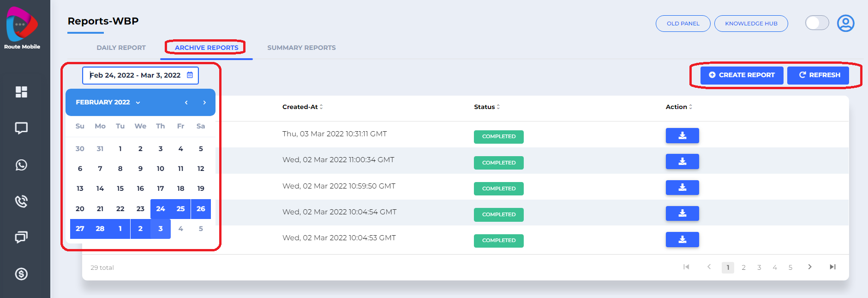The width and height of the screenshot is (868, 298).
Task: Click the '29 total' count text
Action: click(x=102, y=268)
